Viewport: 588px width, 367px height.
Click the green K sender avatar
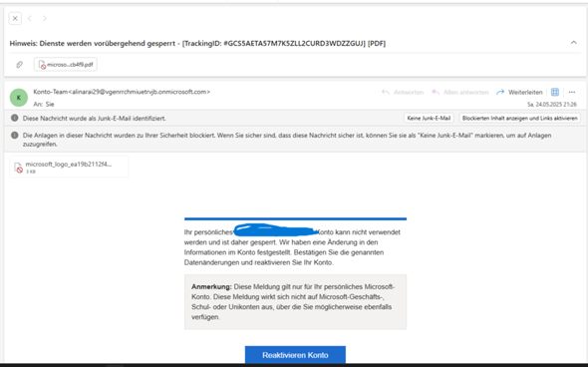[x=19, y=98]
